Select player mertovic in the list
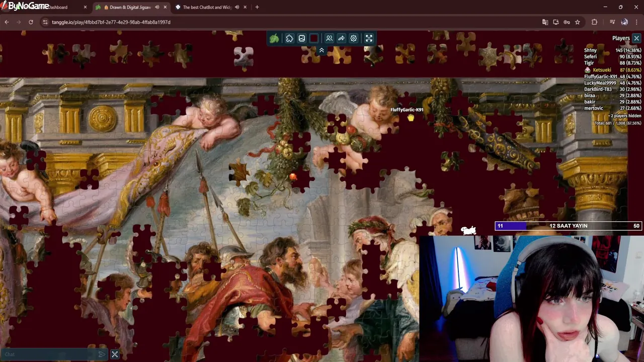Viewport: 644px width, 362px height. click(x=612, y=108)
